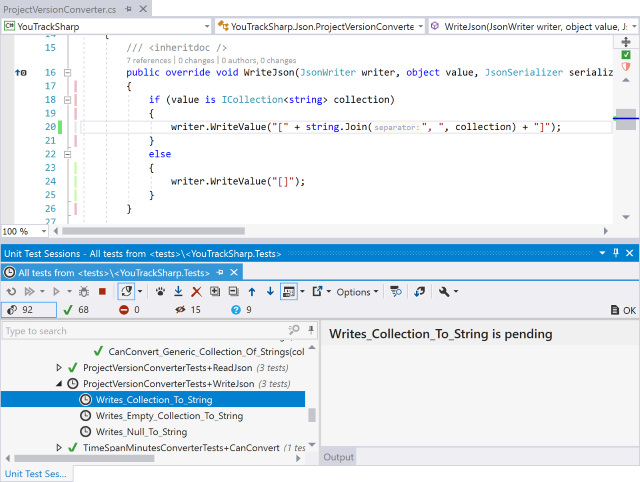Toggle the passed tests filter showing 68
Viewport: 640px width, 482px height.
pos(76,310)
